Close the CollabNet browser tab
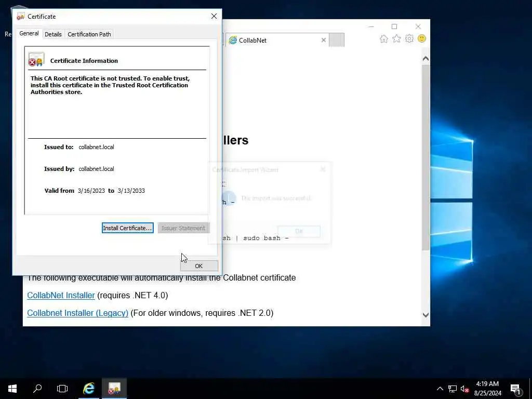 pyautogui.click(x=323, y=40)
